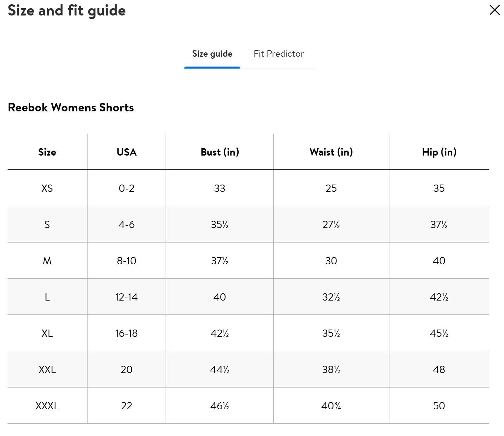Switch to the Fit Predictor tab

[x=279, y=54]
